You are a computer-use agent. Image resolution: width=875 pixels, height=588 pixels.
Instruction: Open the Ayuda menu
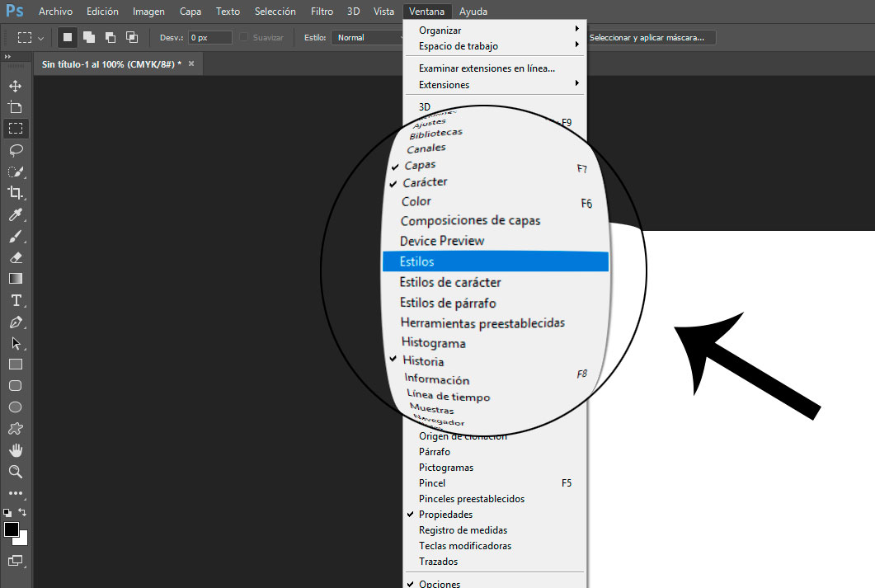pyautogui.click(x=473, y=12)
